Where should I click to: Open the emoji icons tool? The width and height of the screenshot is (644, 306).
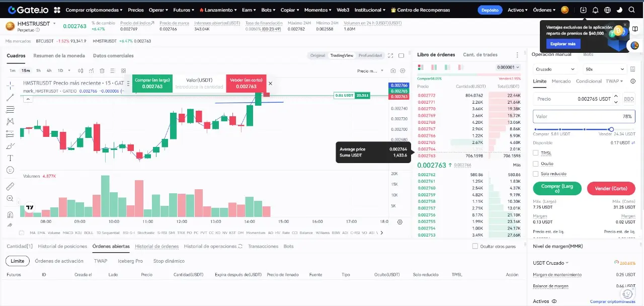tap(10, 170)
